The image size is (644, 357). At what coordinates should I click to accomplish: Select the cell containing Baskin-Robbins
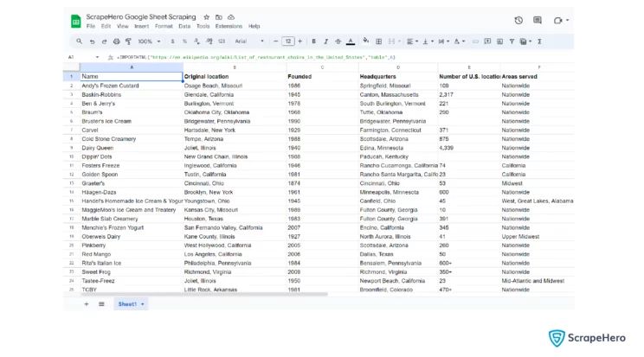(132, 95)
